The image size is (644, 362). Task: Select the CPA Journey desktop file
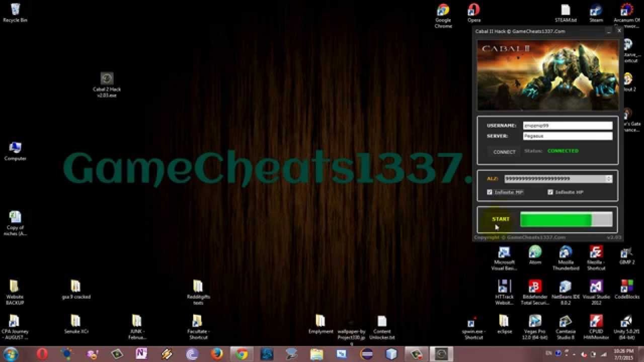15,327
